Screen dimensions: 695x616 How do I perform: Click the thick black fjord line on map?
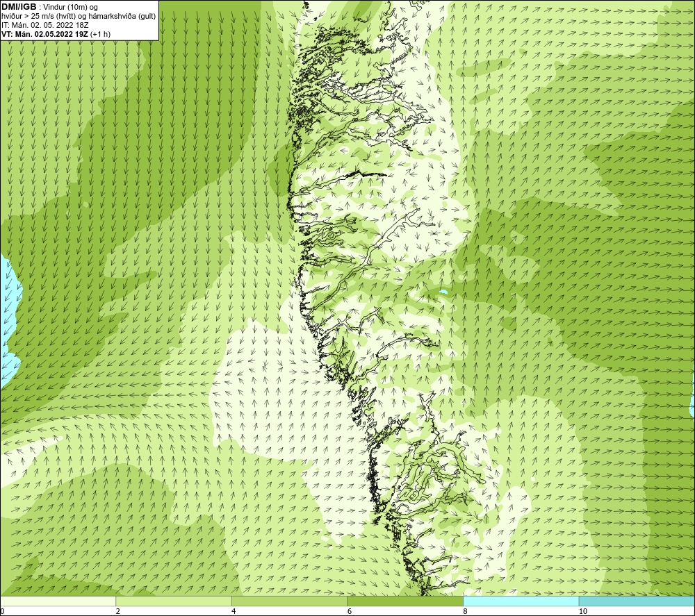coord(366,174)
